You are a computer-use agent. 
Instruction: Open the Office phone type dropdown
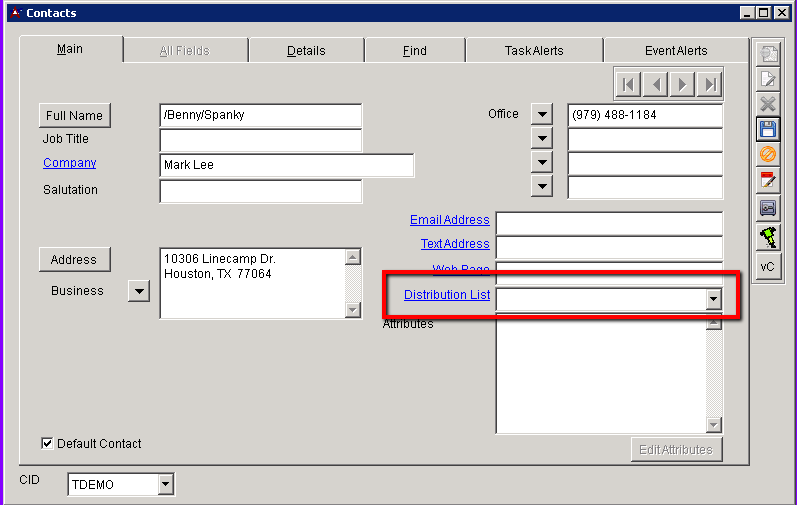542,114
